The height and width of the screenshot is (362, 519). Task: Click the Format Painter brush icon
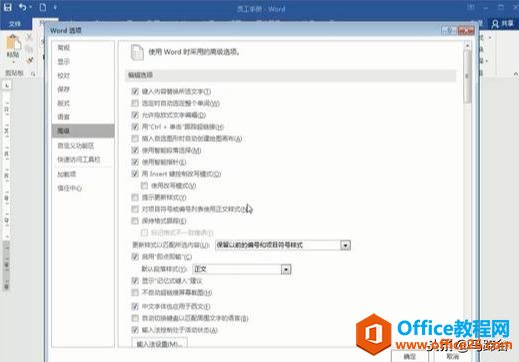pyautogui.click(x=30, y=60)
